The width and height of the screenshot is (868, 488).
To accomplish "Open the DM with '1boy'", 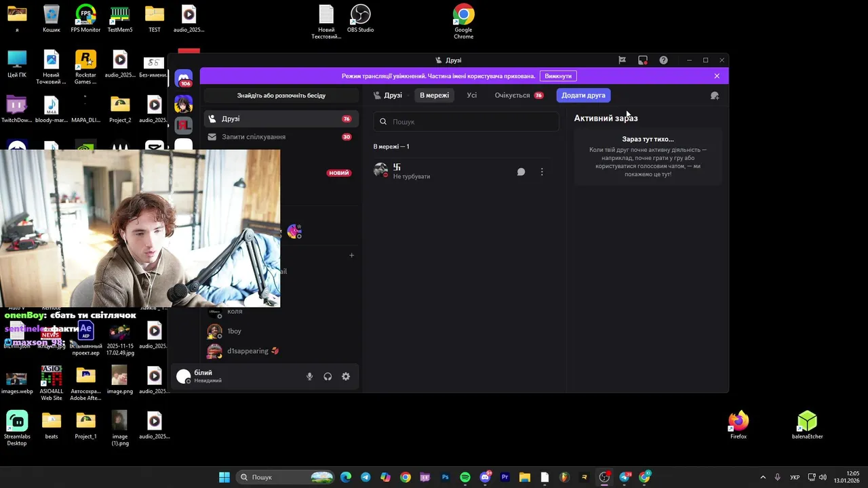I will pyautogui.click(x=281, y=331).
